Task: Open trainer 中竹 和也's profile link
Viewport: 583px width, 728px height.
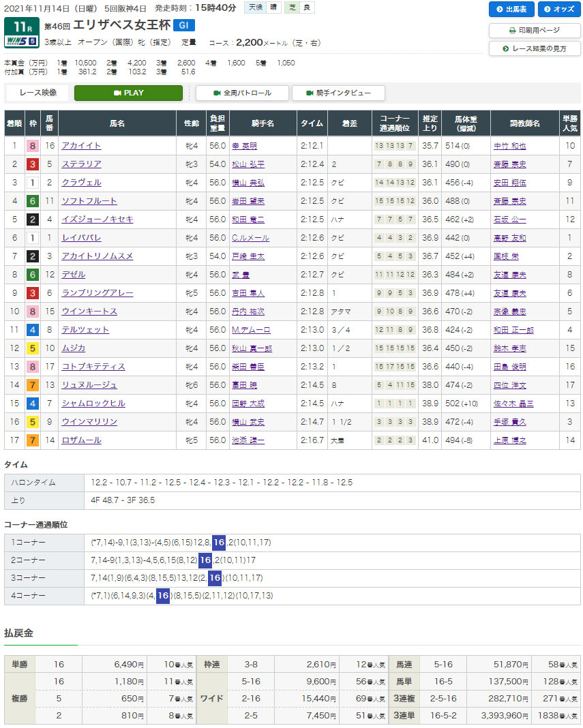Action: (509, 146)
